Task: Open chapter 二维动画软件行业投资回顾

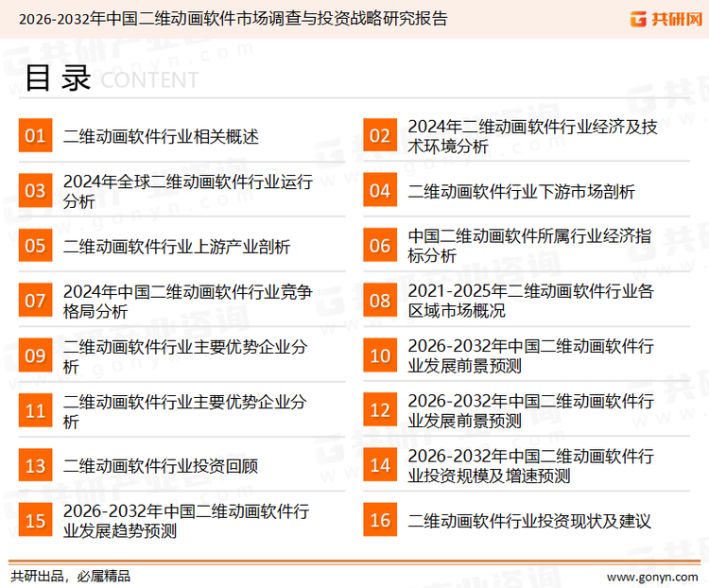Action: (x=161, y=466)
